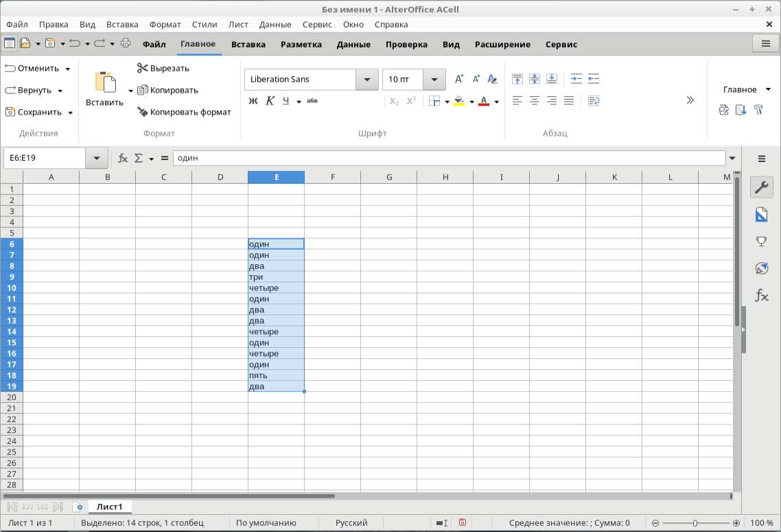Open the Данные menu in menu bar

(275, 25)
